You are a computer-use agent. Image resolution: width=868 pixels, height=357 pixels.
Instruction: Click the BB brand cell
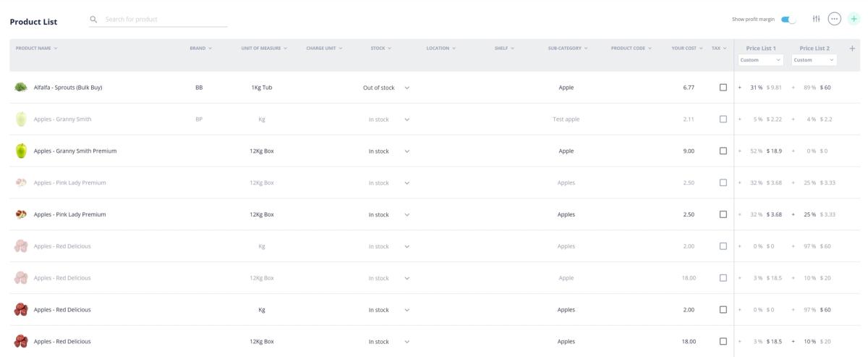pos(199,88)
